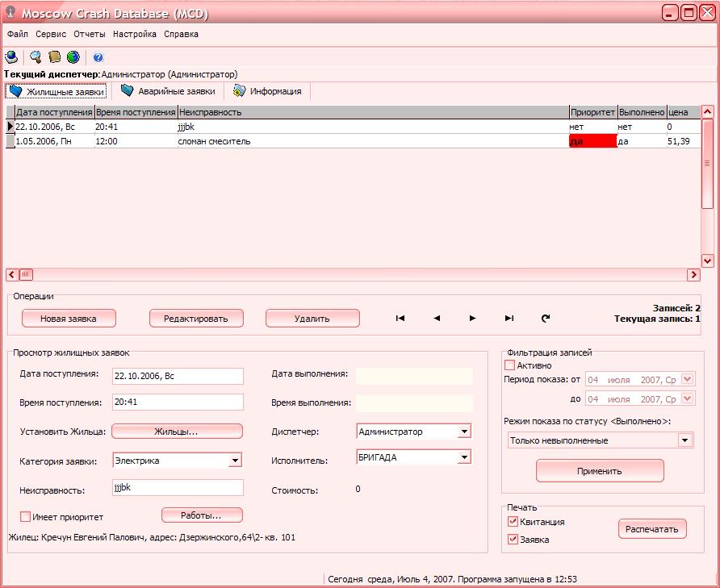Viewport: 720px width, 588px height.
Task: Click the Жильцы... button
Action: click(177, 432)
